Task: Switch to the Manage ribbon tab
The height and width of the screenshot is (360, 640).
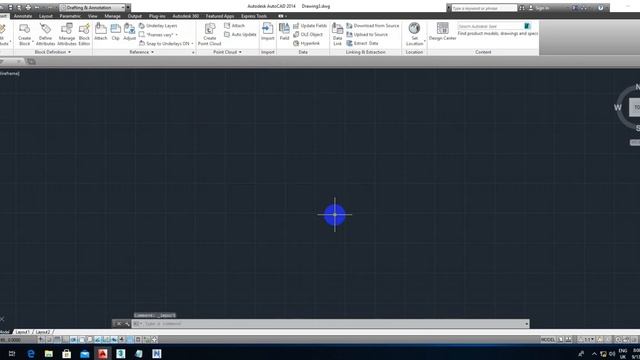Action: 112,16
